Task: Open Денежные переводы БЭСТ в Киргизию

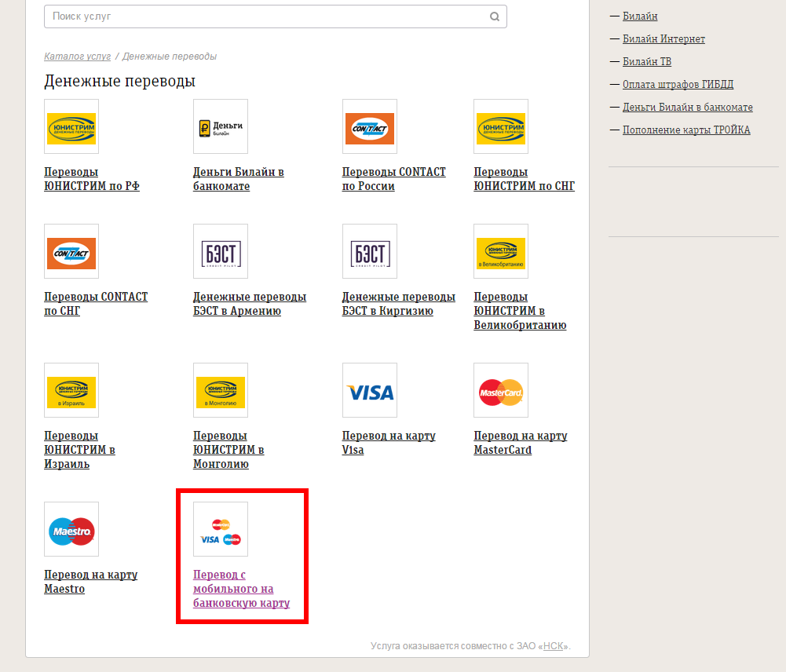Action: [399, 304]
